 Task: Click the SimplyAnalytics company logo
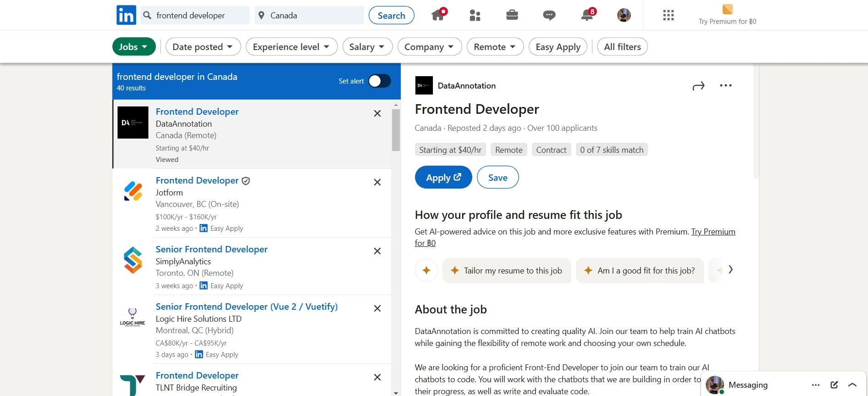pyautogui.click(x=133, y=260)
